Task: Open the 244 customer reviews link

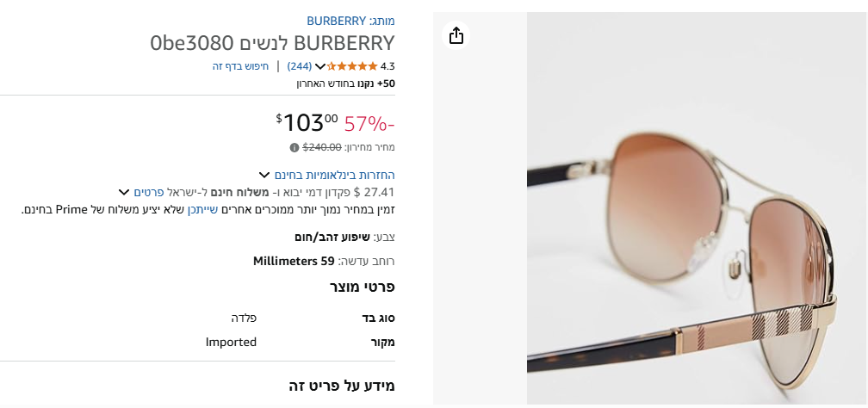Action: click(300, 66)
